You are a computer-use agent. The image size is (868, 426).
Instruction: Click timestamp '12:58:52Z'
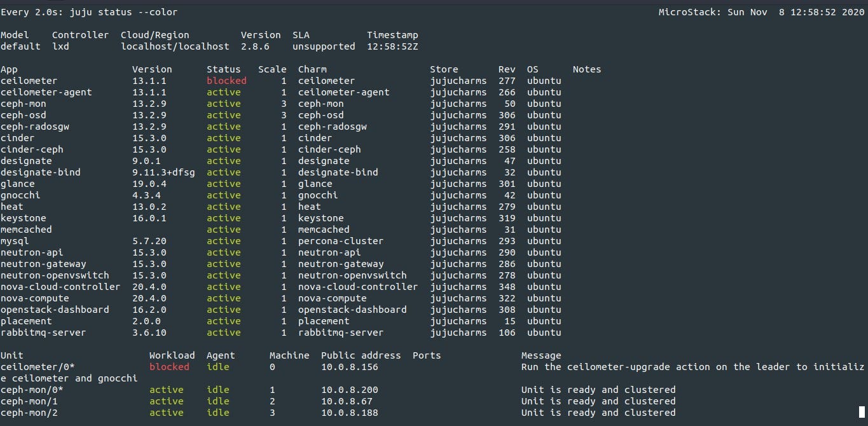pos(392,46)
